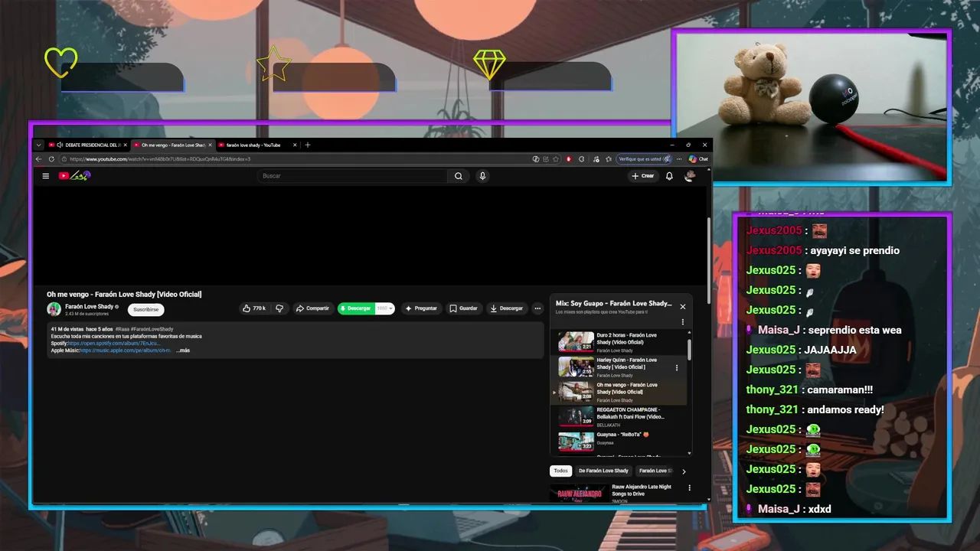Click the outlined Descargar download button

[507, 308]
